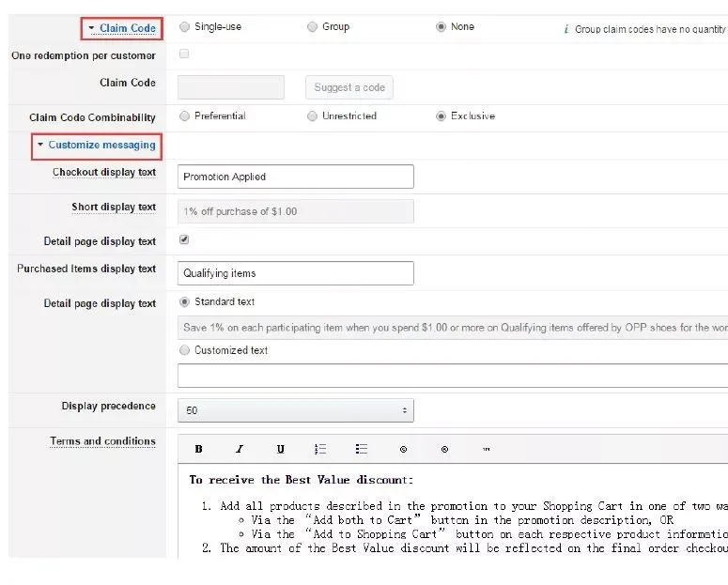Insert copyright symbol in terms editor

(x=403, y=449)
